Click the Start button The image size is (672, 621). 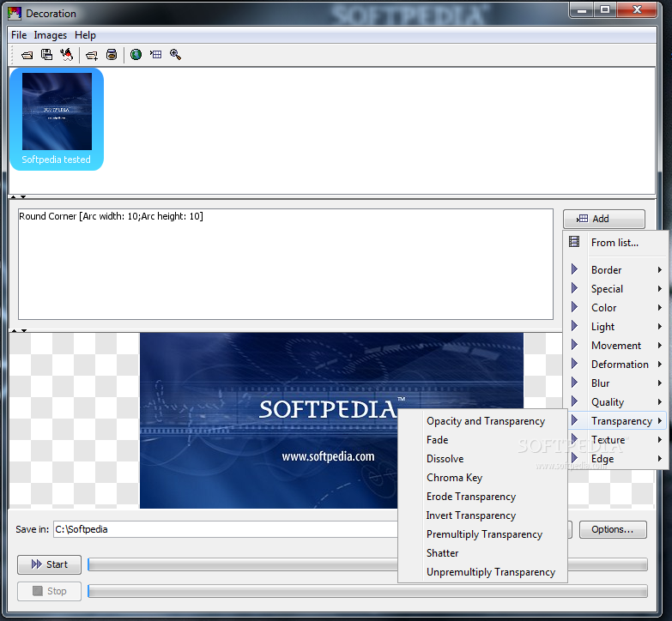(x=49, y=564)
